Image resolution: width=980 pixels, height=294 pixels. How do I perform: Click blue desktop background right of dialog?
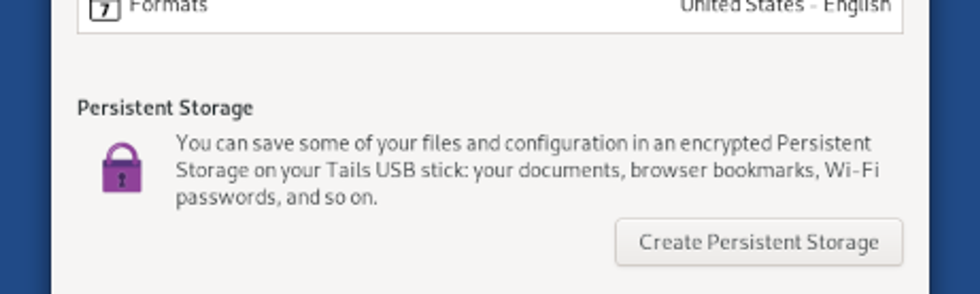point(955,147)
